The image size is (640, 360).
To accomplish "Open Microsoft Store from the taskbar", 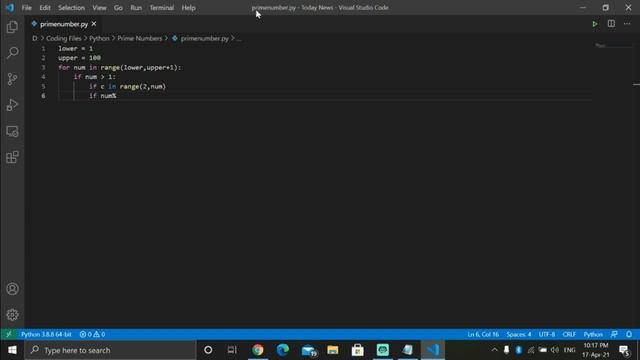I will (x=358, y=350).
